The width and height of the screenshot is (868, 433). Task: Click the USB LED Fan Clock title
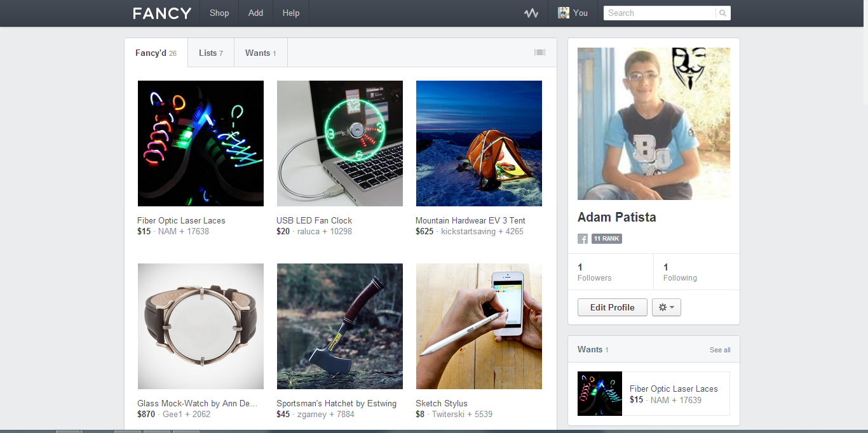[314, 220]
